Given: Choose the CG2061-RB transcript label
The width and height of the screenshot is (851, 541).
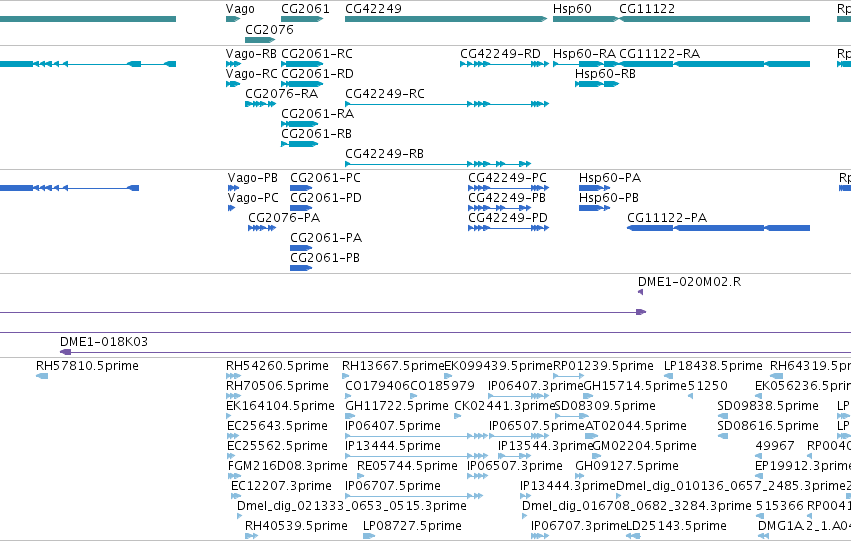Looking at the screenshot, I should 316,134.
